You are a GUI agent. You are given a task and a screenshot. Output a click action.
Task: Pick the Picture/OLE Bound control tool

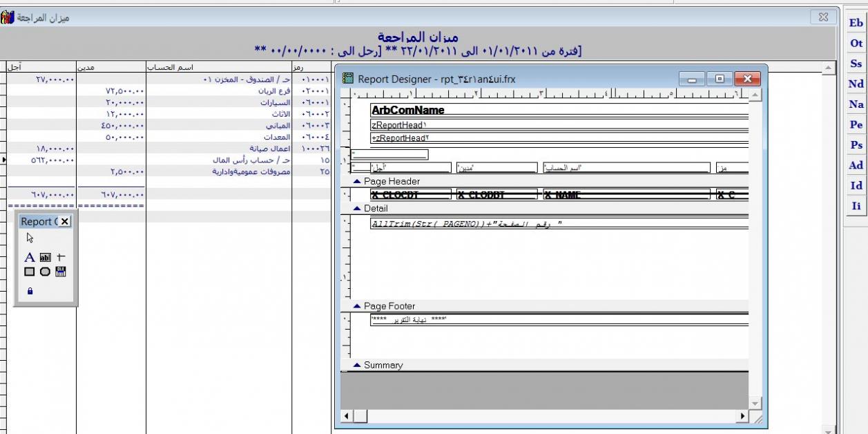[x=61, y=272]
